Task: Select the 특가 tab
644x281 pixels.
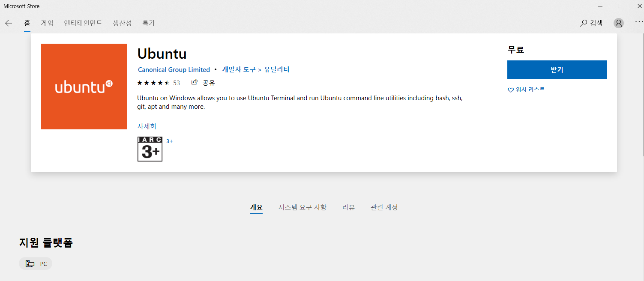Action: (149, 23)
